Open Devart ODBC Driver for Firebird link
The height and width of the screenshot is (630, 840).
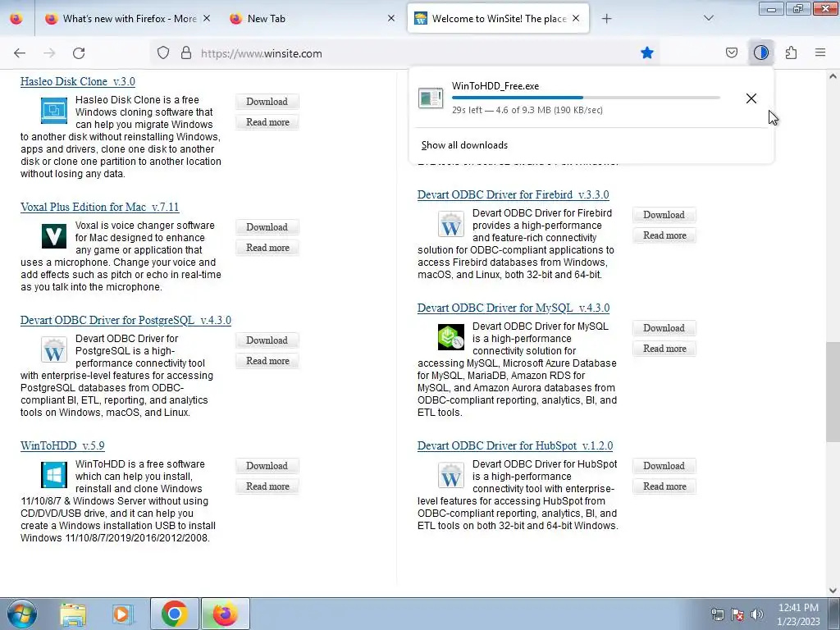point(514,194)
